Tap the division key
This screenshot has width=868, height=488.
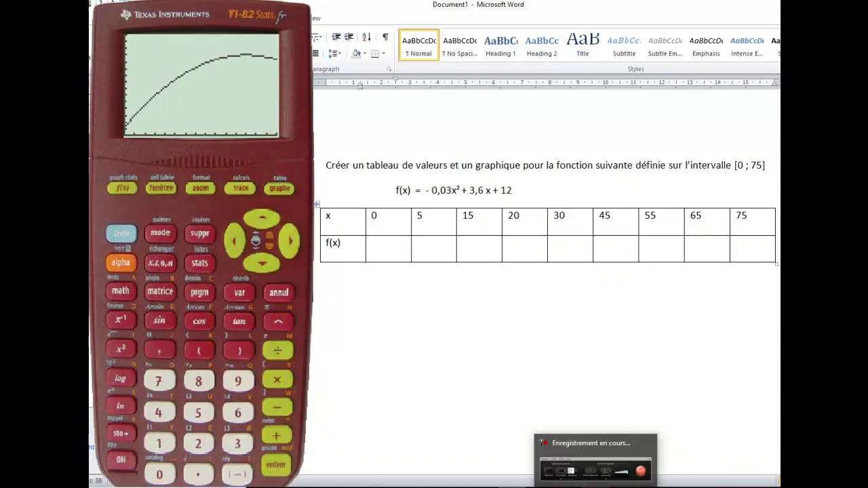(x=277, y=350)
